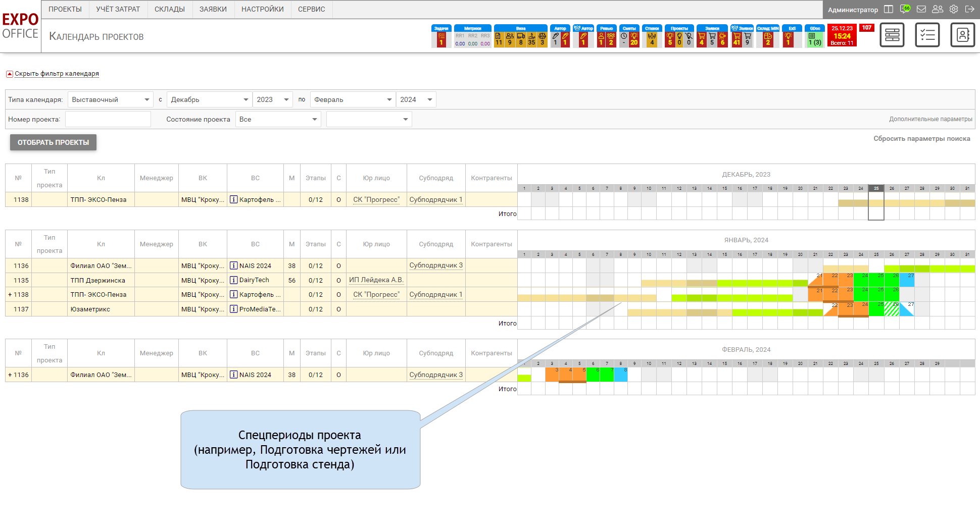
Task: Open the project state dropdown Все
Action: click(278, 119)
